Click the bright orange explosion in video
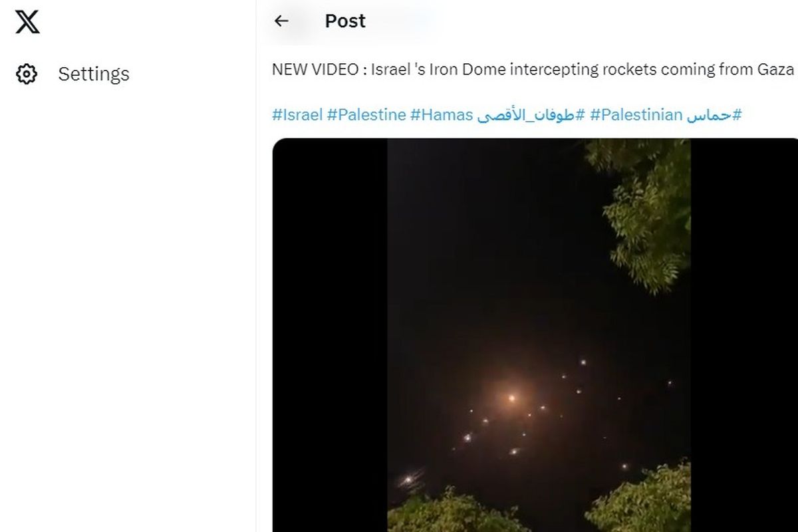798x532 pixels. coord(511,398)
